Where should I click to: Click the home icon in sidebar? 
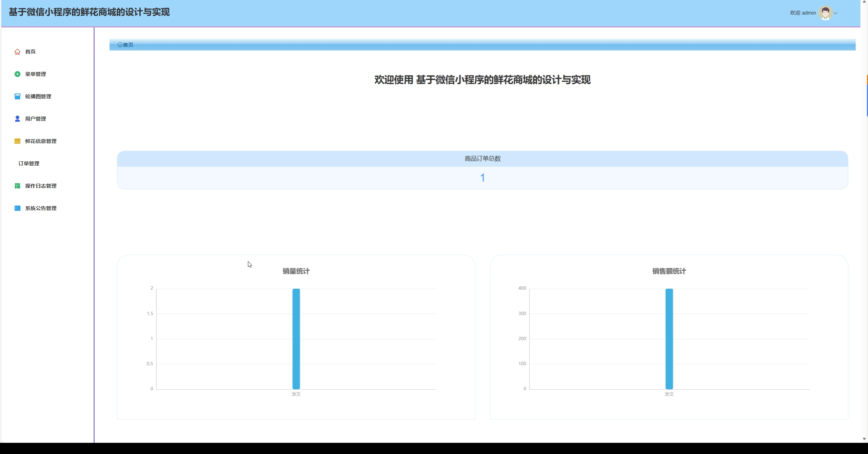tap(17, 51)
